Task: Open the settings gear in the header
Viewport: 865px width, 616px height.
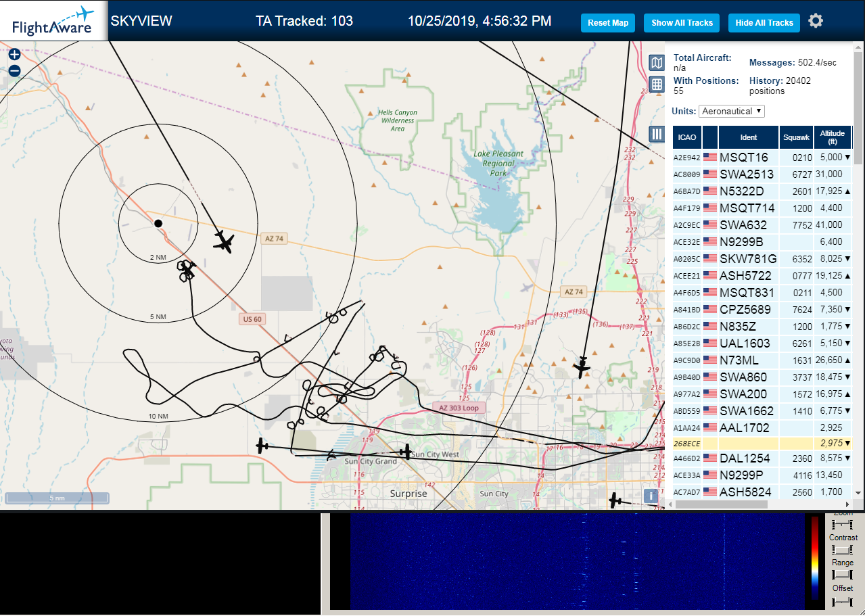Action: point(816,21)
